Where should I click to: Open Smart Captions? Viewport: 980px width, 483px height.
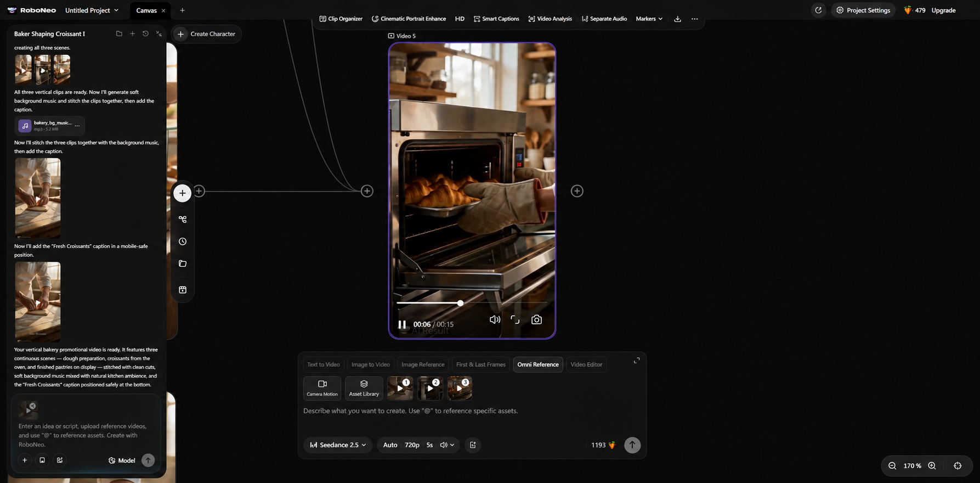pyautogui.click(x=496, y=19)
